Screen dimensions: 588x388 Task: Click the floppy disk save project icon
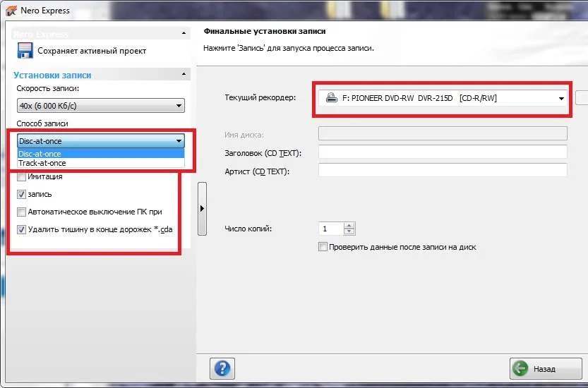(x=25, y=51)
